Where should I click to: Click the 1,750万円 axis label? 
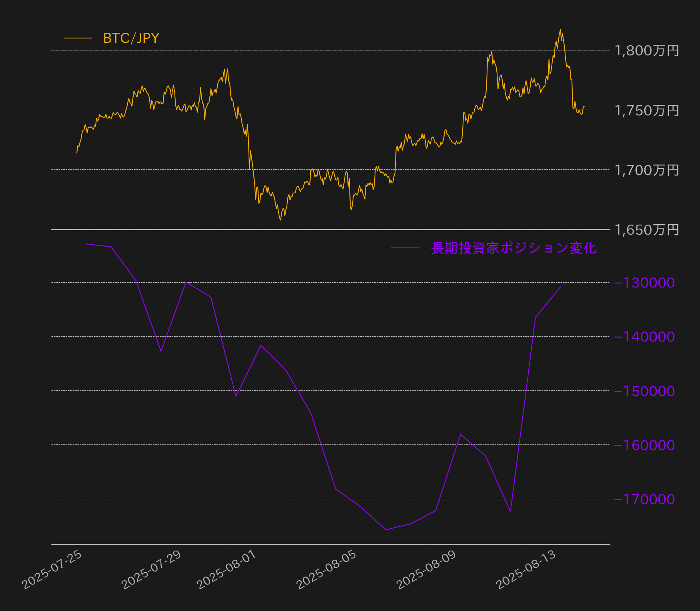pos(647,110)
